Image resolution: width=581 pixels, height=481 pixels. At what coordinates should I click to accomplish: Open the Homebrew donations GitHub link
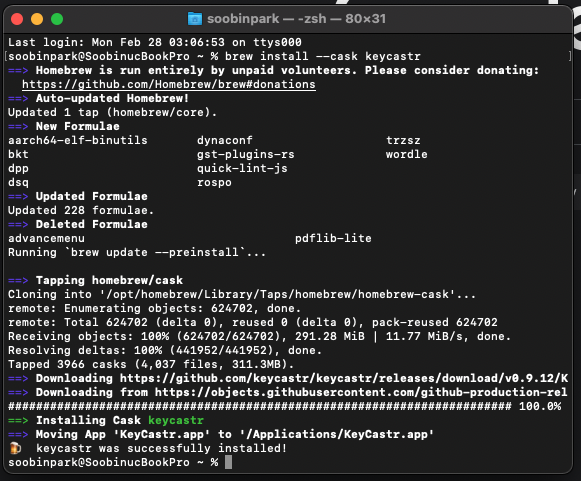(169, 84)
